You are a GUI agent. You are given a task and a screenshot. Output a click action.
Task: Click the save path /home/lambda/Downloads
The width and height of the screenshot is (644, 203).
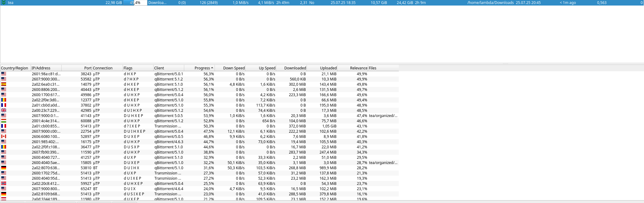(x=490, y=2)
